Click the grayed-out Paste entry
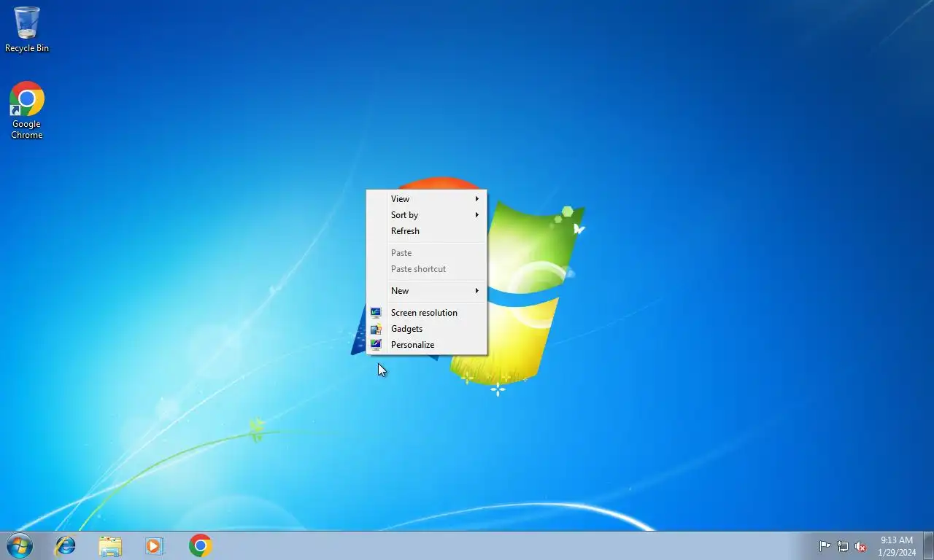Screen dimensions: 934x560 (427, 252)
